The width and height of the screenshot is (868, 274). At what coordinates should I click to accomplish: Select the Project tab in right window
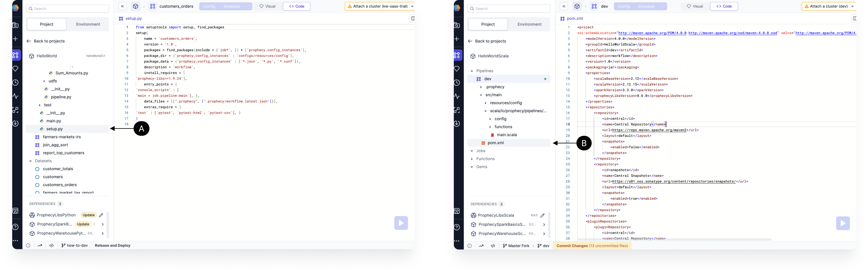coord(488,24)
